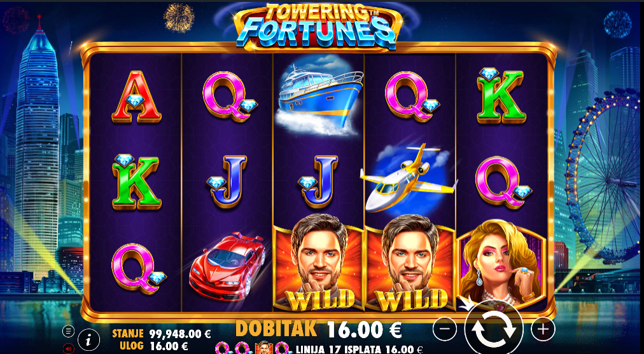Open the game info "i" button

[88, 339]
